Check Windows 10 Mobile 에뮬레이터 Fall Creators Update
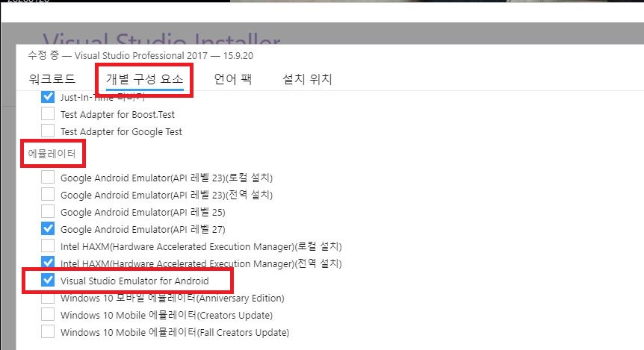Image resolution: width=644 pixels, height=350 pixels. pos(48,331)
